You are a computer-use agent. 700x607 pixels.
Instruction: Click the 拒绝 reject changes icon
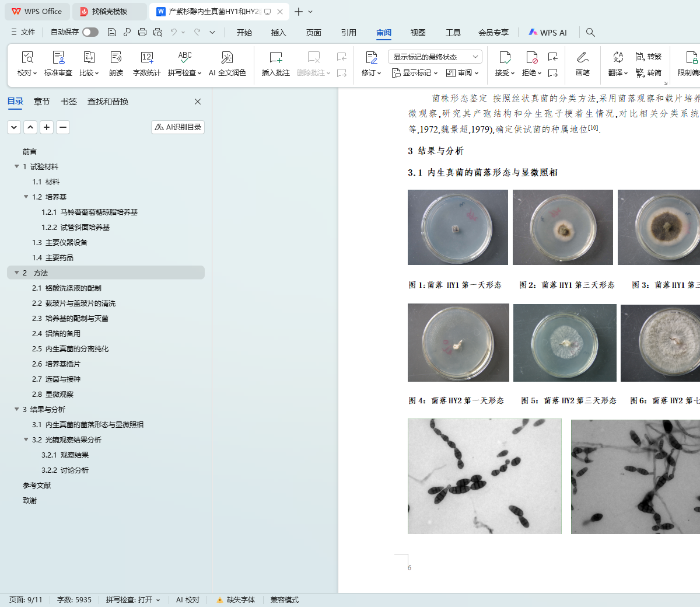[x=531, y=57]
